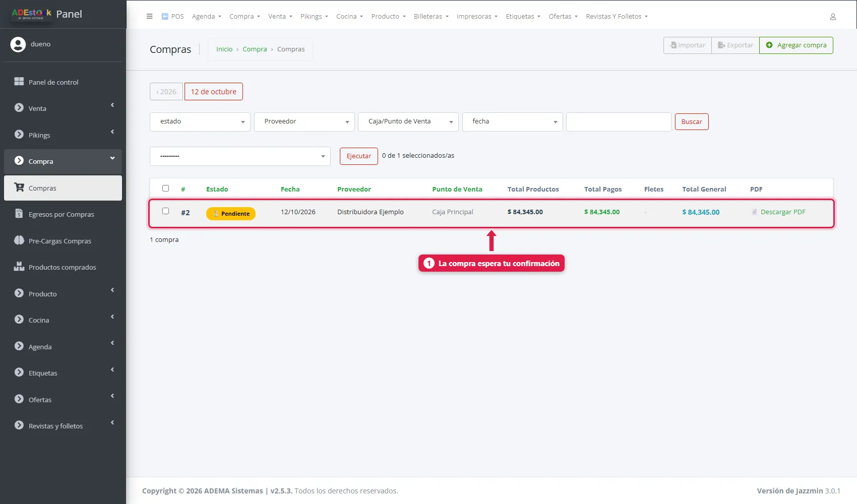Click the Egresos por Compras document icon
The height and width of the screenshot is (504, 857).
pos(19,214)
